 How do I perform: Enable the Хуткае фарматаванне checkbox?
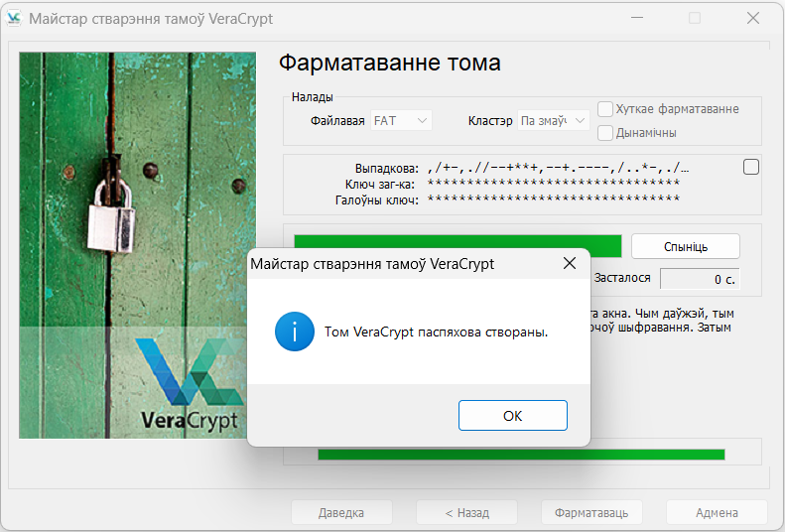point(605,108)
